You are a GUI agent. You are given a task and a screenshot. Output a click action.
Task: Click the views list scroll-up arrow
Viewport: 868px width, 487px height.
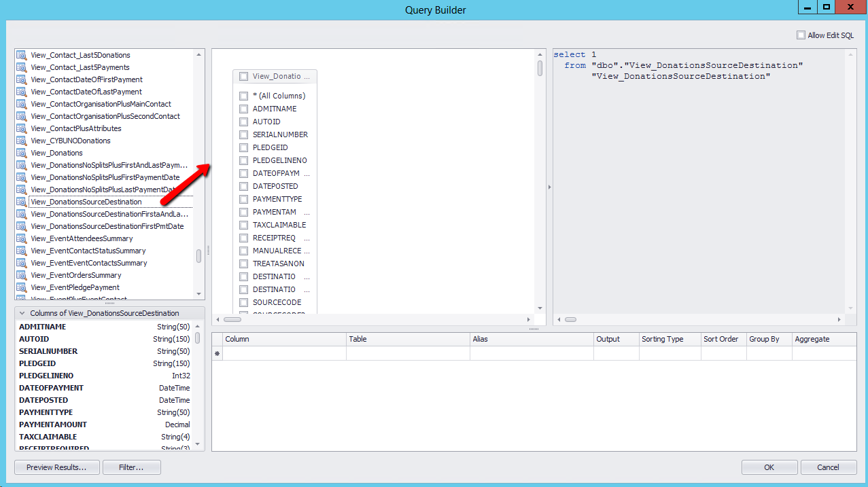198,54
